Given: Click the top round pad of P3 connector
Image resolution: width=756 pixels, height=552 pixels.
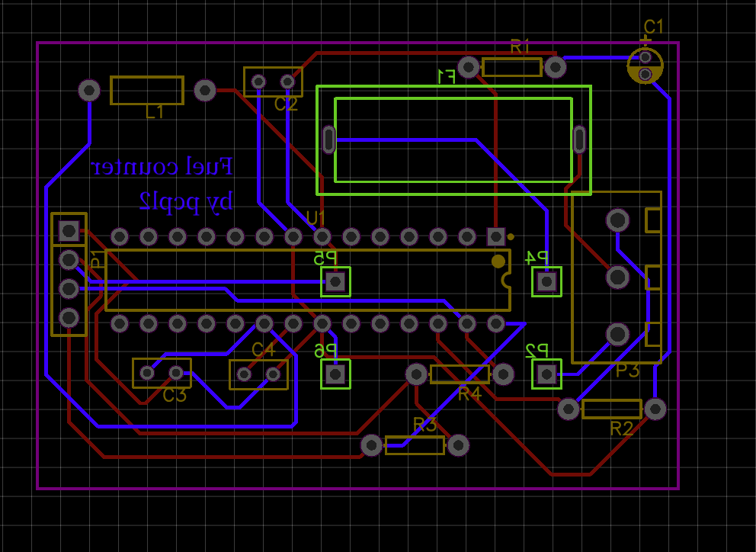Looking at the screenshot, I should tap(617, 220).
